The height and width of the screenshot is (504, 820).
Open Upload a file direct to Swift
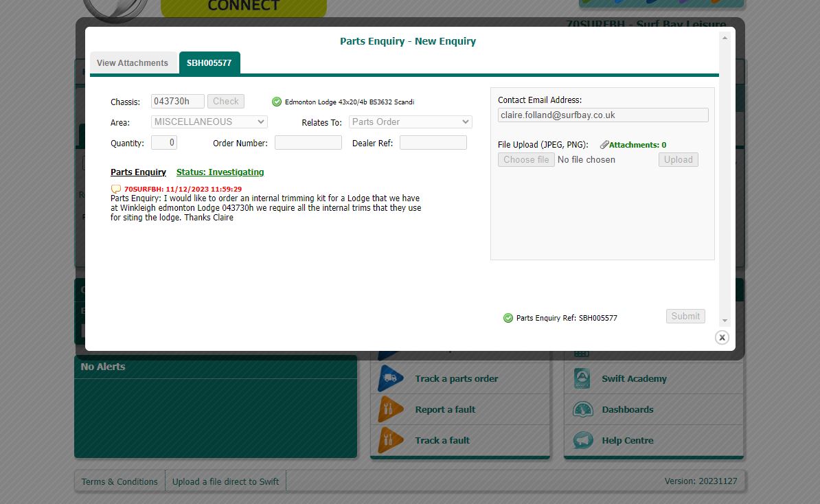225,481
